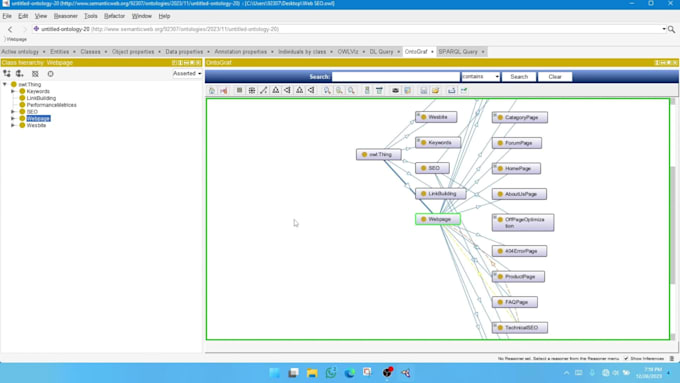
Task: Open the Asserted hierarchy dropdown
Action: 187,74
